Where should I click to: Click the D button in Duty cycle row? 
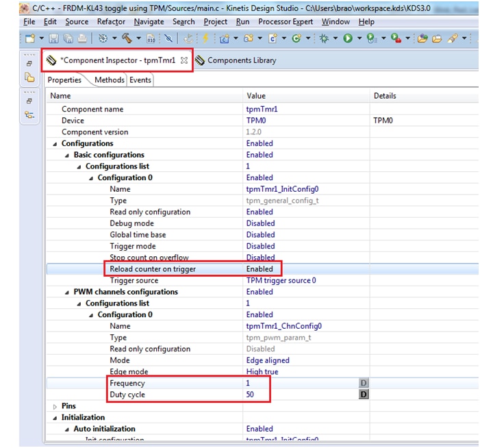tap(364, 394)
